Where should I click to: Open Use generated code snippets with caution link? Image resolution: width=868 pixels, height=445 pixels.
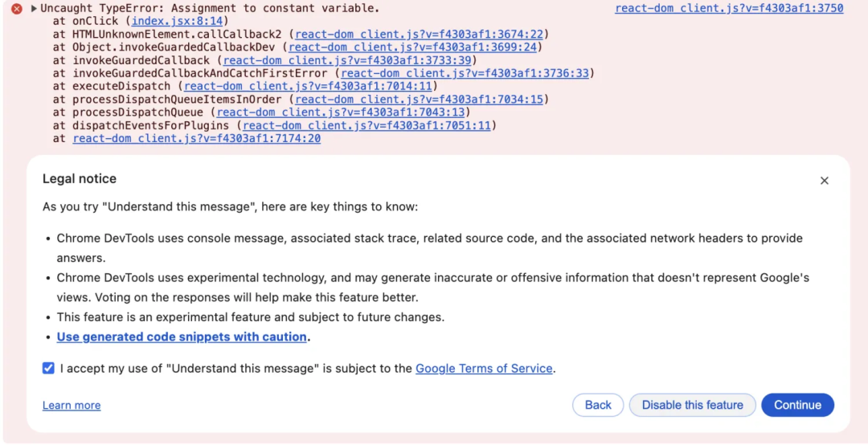(182, 337)
